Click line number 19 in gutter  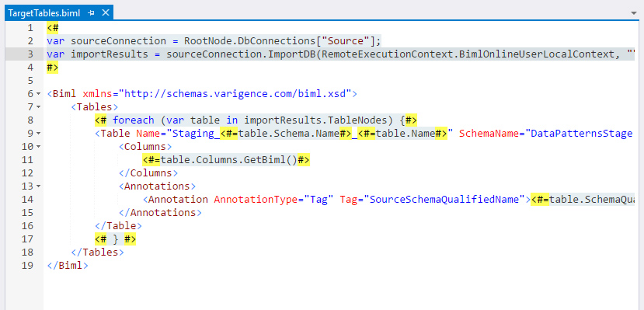[27, 265]
